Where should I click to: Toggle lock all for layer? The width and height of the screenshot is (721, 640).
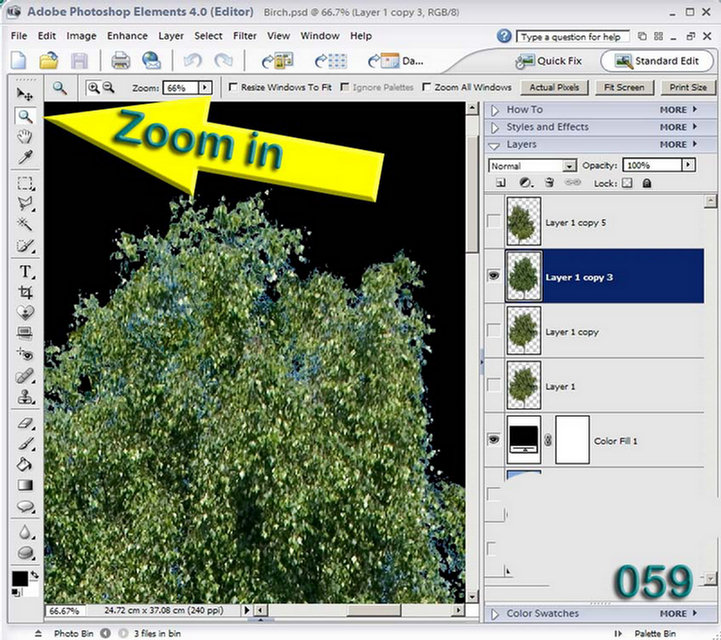[647, 183]
